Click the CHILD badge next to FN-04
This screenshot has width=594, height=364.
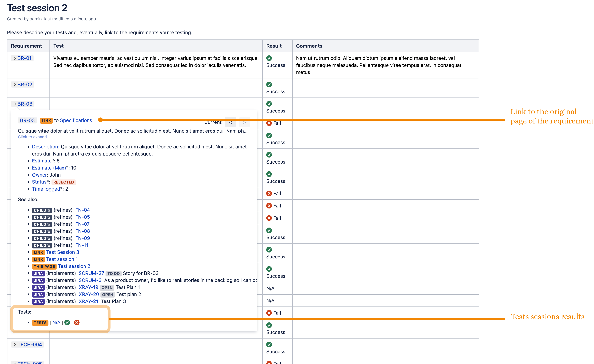pyautogui.click(x=42, y=210)
